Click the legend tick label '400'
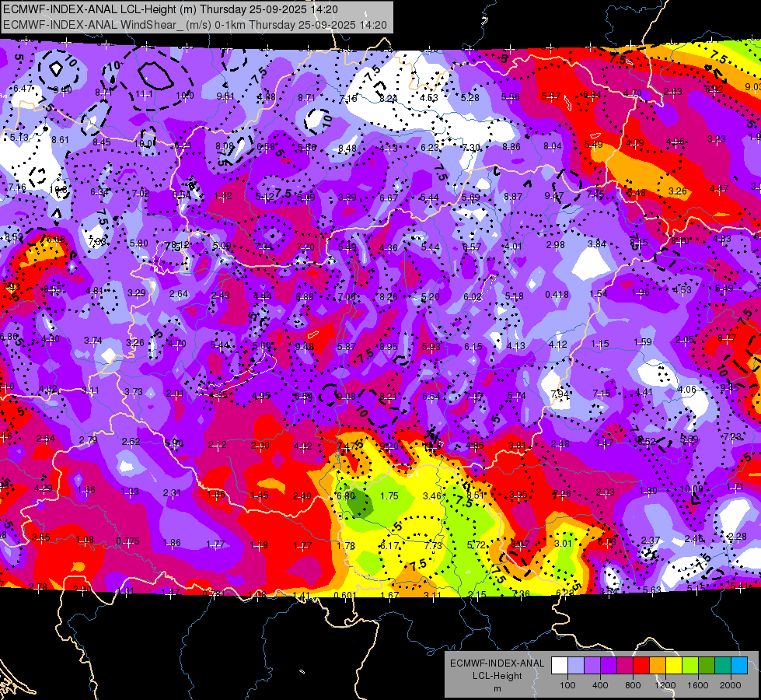This screenshot has height=700, width=761. point(600,685)
